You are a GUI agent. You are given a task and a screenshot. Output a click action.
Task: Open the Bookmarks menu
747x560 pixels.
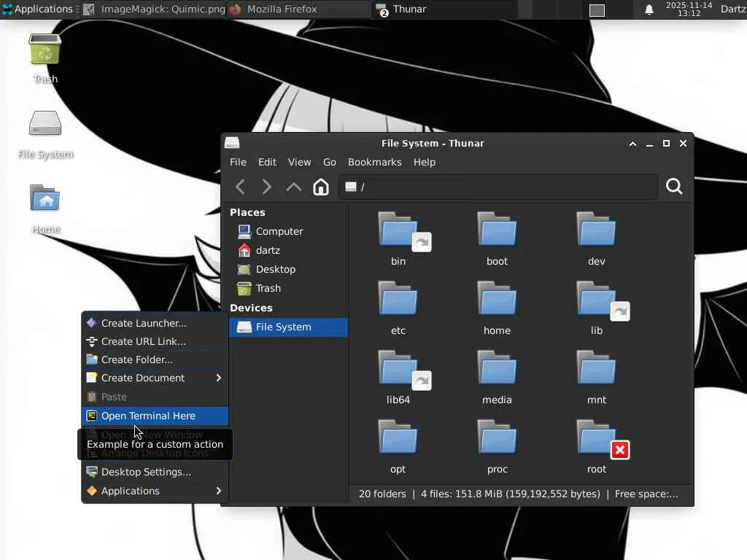point(374,162)
